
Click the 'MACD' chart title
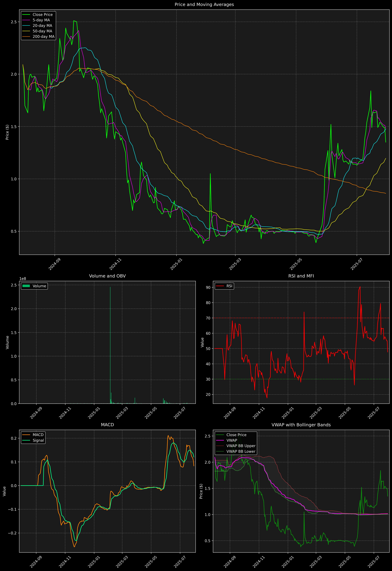(107, 425)
